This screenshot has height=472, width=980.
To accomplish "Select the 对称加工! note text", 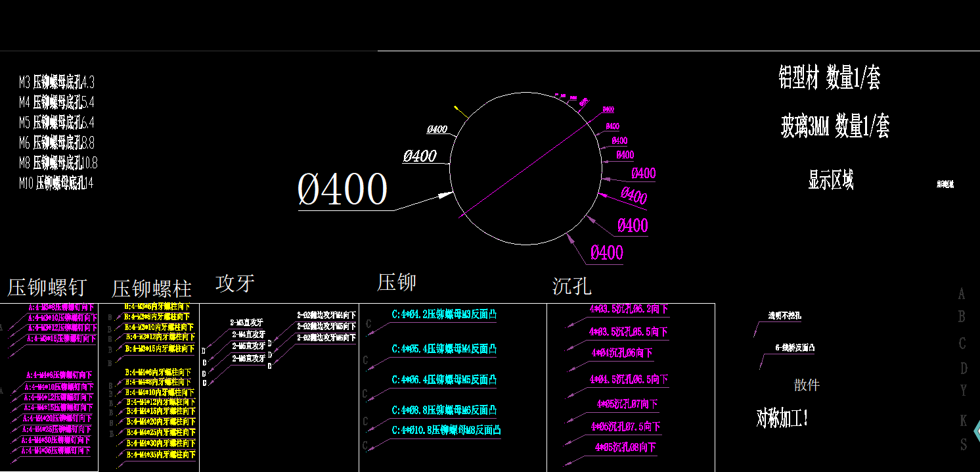I will 782,417.
